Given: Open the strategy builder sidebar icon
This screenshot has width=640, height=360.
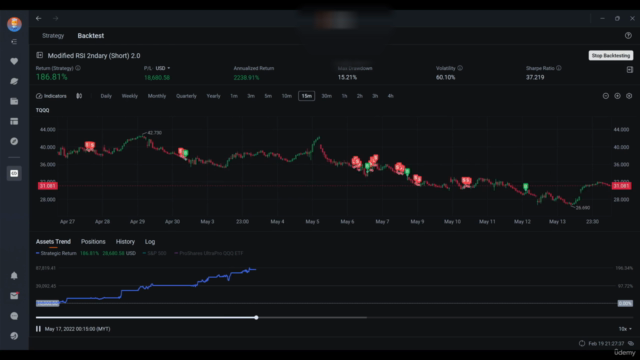Looking at the screenshot, I should [14, 173].
